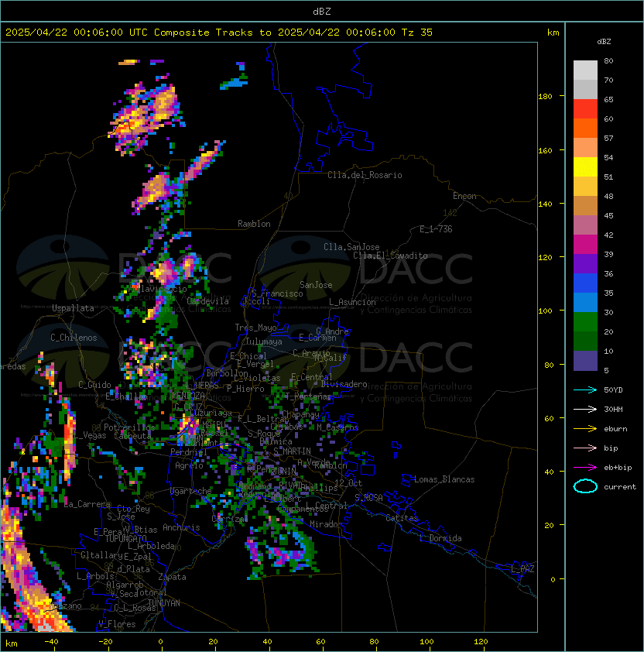Click the 60 km tick on bottom axis
This screenshot has width=644, height=652.
[x=320, y=641]
